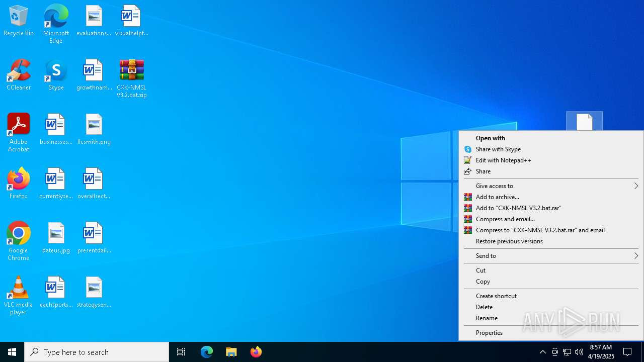Viewport: 644px width, 362px height.
Task: Open Firefox from the taskbar
Action: tap(256, 352)
